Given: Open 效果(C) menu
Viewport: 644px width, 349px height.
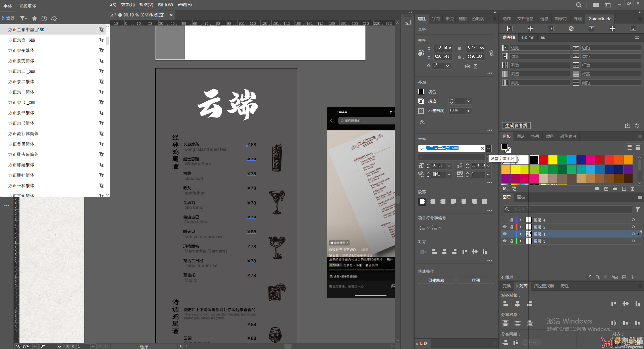Looking at the screenshot, I should coord(128,5).
